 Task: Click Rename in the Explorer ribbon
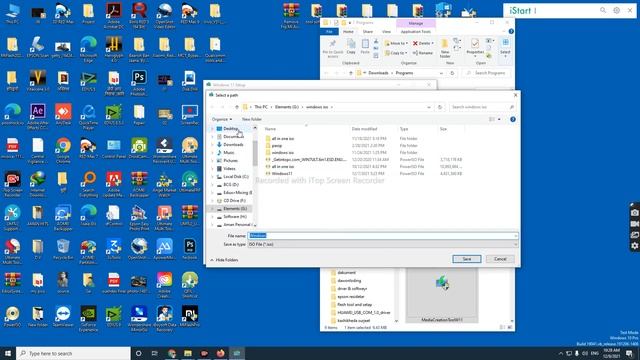[422, 53]
